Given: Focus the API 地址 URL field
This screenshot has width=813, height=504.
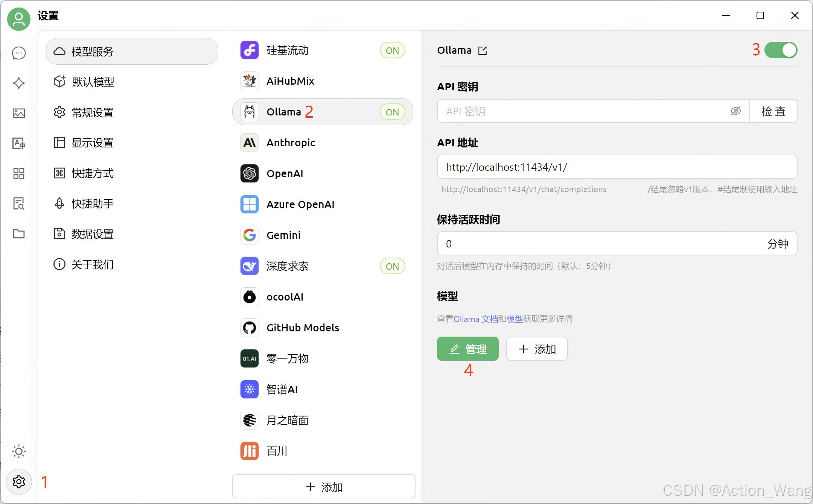Looking at the screenshot, I should [617, 167].
